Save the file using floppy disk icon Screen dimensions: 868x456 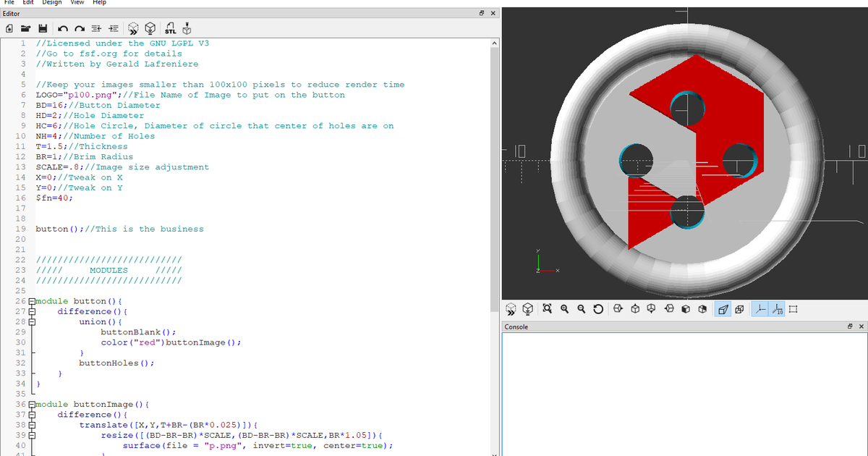(x=43, y=29)
